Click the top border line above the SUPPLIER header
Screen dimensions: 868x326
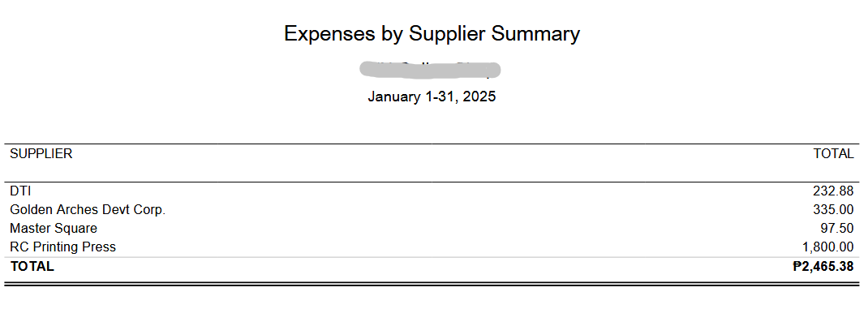(x=432, y=144)
